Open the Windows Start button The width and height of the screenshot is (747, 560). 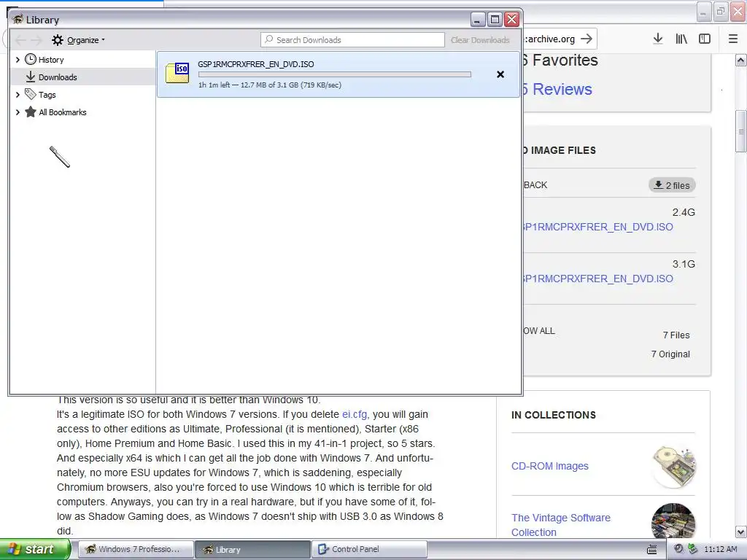pyautogui.click(x=35, y=549)
